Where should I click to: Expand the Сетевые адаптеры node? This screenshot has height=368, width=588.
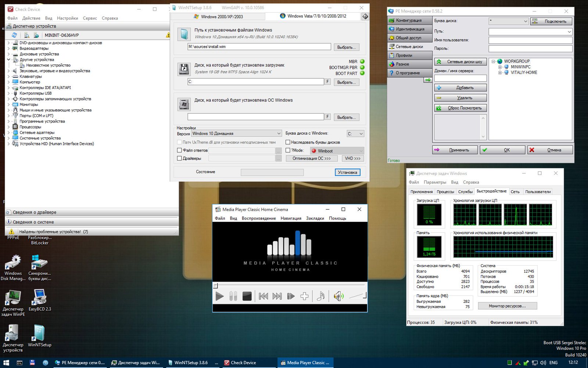[8, 132]
